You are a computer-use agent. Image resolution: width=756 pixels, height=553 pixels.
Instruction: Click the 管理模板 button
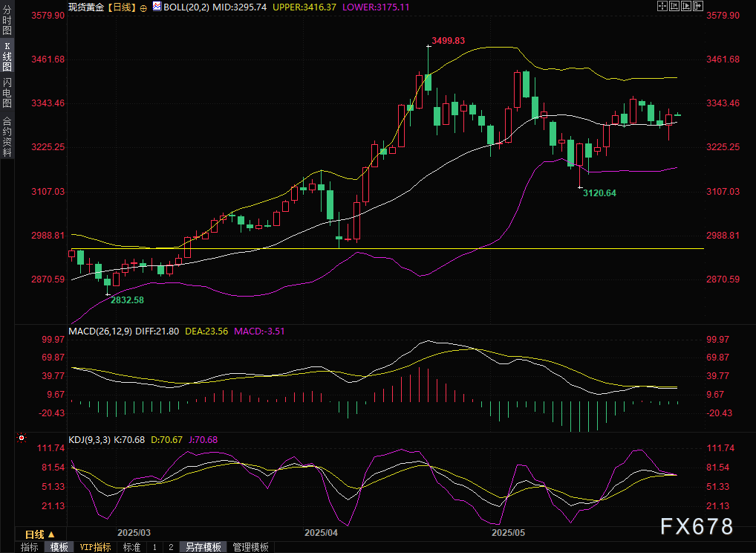click(x=251, y=547)
